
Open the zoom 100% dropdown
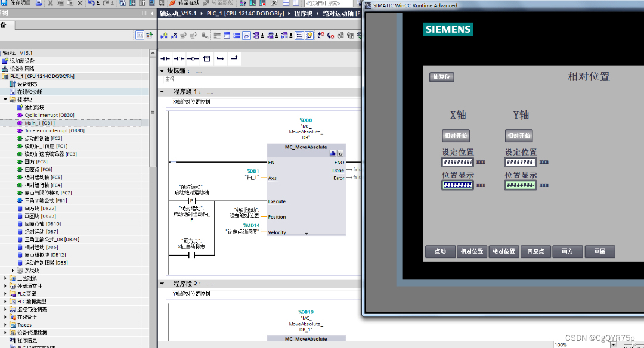[x=614, y=344]
